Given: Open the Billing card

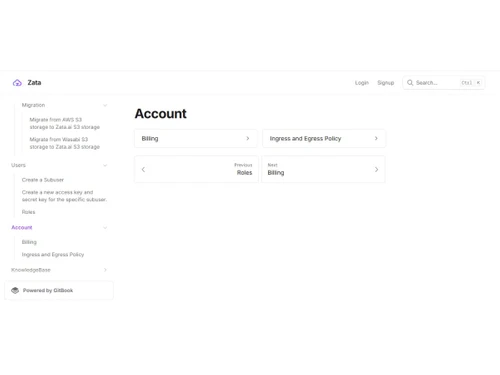Looking at the screenshot, I should [x=196, y=138].
